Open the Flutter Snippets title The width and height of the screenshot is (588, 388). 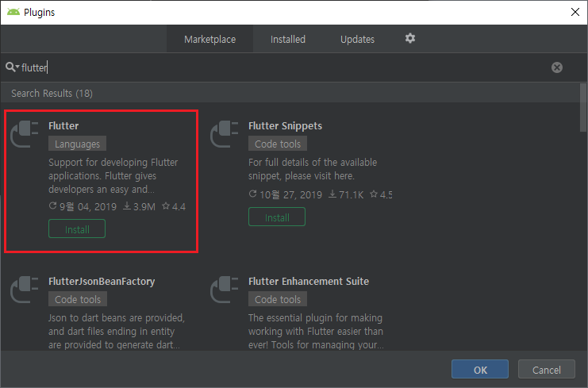[x=285, y=125]
